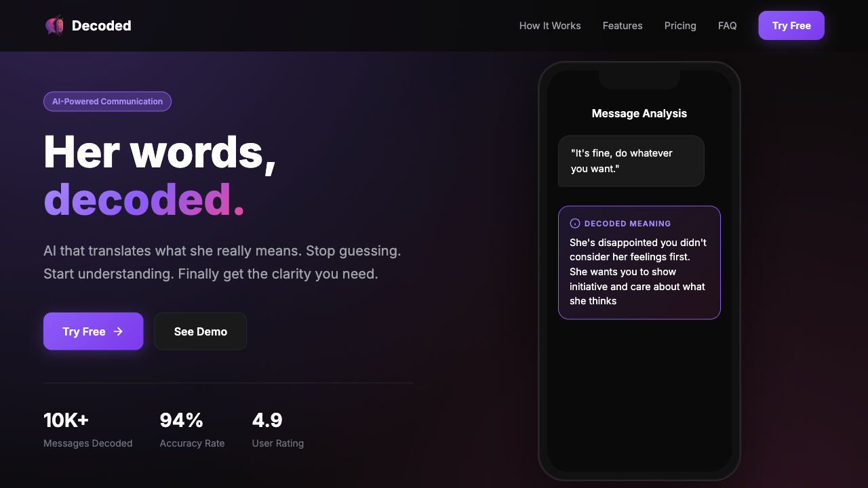Screen dimensions: 868x488
Task: Click the Message Analysis heading
Action: [639, 113]
